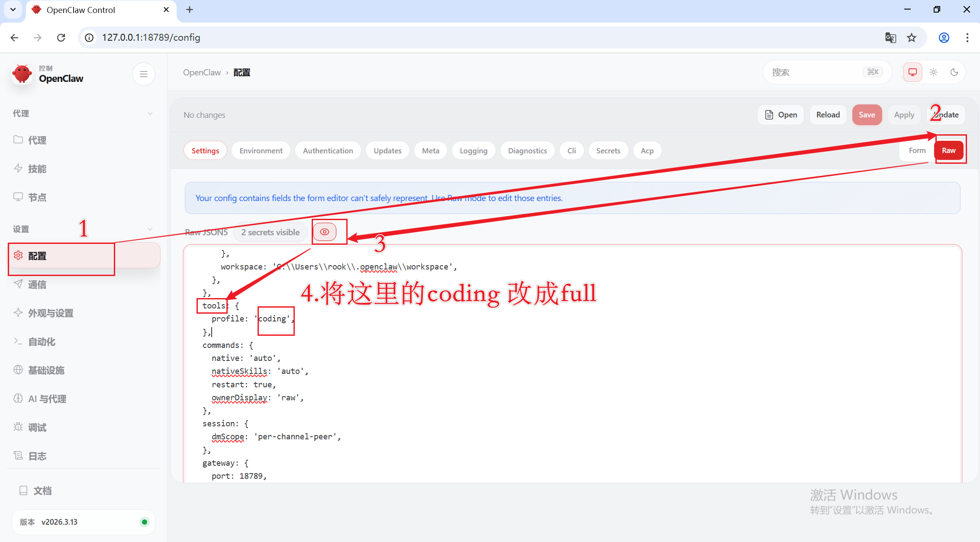Viewport: 980px width, 542px height.
Task: Open 外观与设置 appearance settings
Action: click(84, 313)
